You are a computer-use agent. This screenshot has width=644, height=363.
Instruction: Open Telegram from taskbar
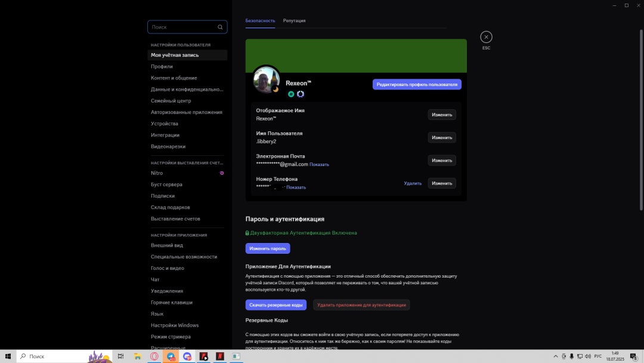pos(171,356)
